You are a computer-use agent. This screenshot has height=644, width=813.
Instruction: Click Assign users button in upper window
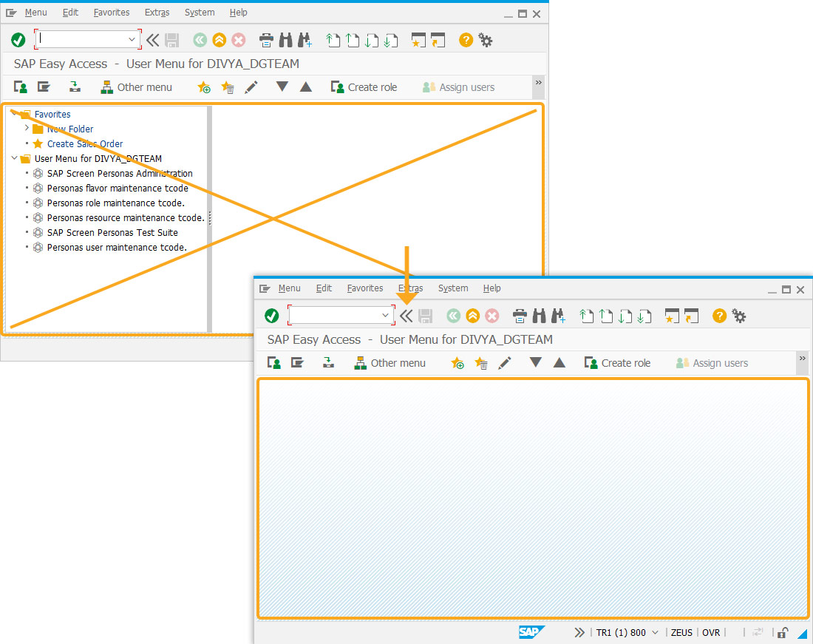(458, 87)
